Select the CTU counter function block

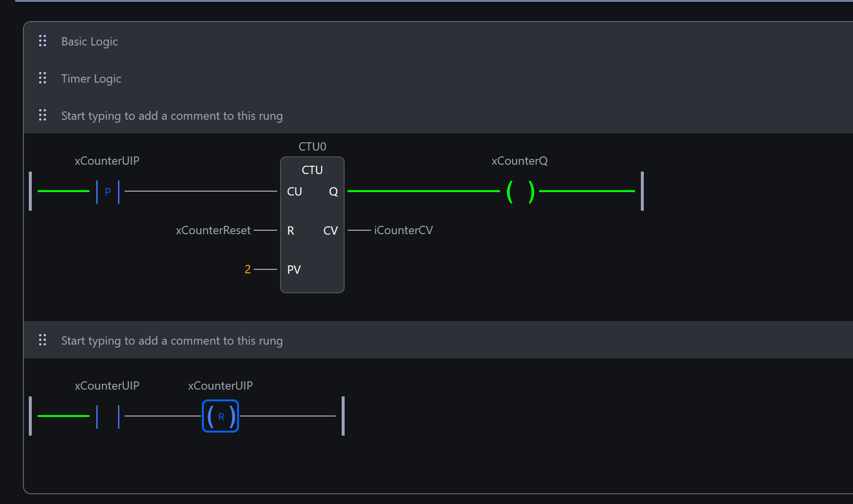click(x=312, y=225)
